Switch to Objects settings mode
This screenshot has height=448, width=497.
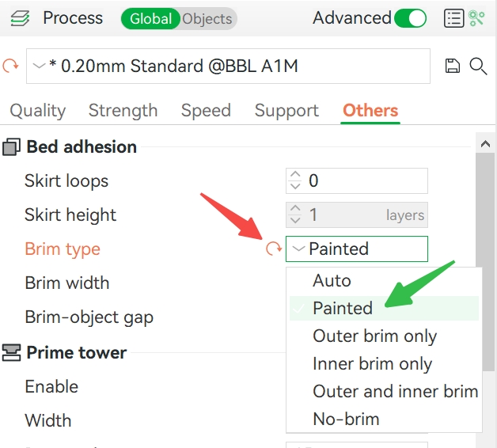click(x=207, y=19)
